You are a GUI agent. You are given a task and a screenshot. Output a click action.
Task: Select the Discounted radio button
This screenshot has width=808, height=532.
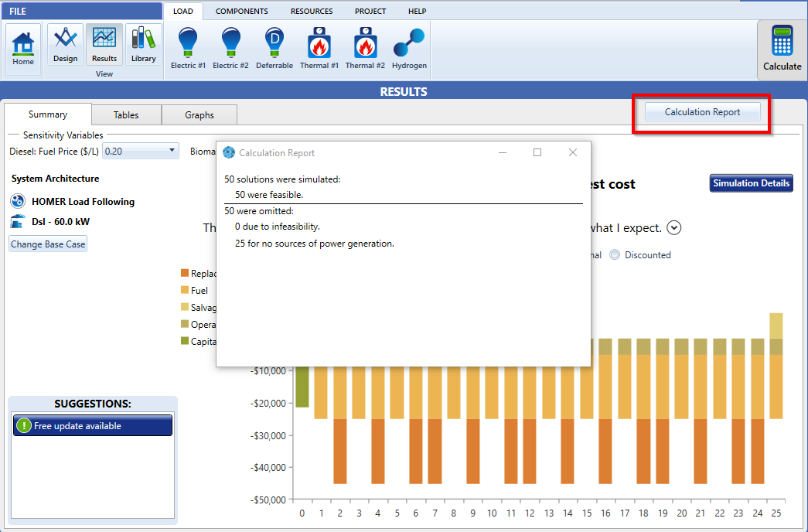pos(615,255)
